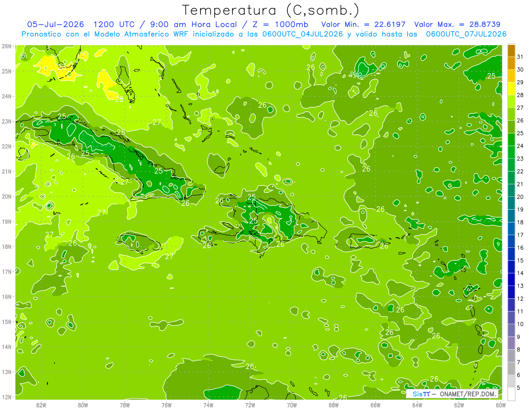Click the "1200 UTC" time in the header

click(115, 24)
